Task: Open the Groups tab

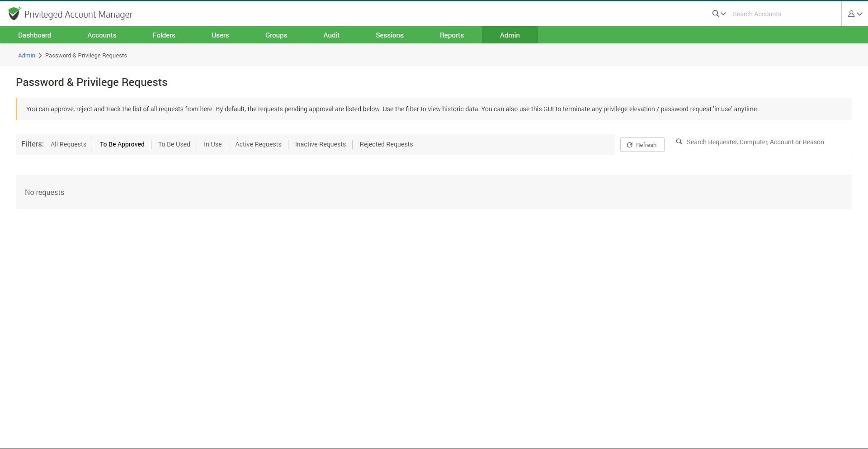Action: [276, 35]
